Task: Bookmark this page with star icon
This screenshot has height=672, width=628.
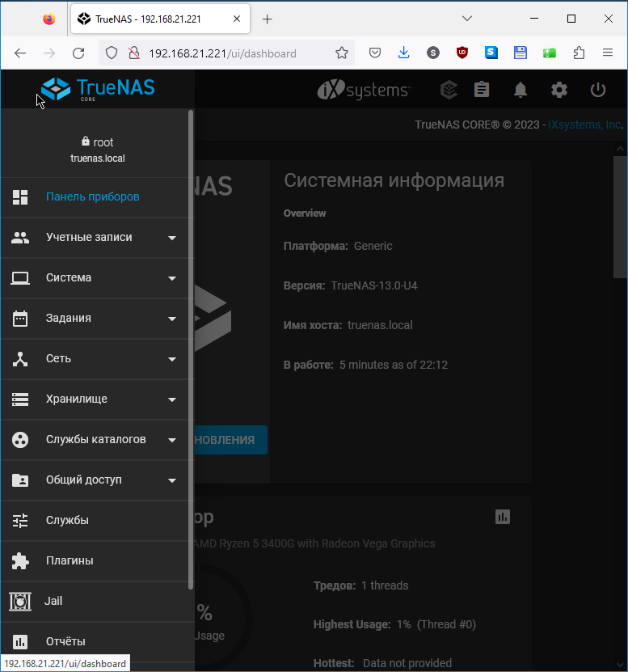Action: coord(342,53)
